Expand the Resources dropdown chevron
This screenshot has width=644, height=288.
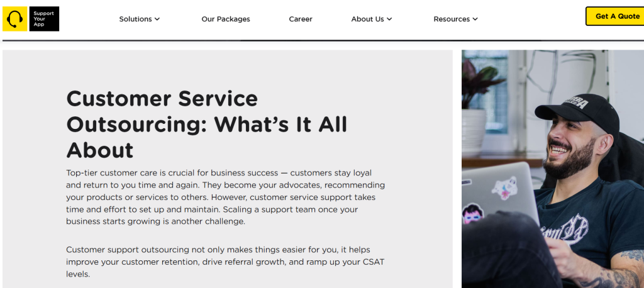(475, 19)
